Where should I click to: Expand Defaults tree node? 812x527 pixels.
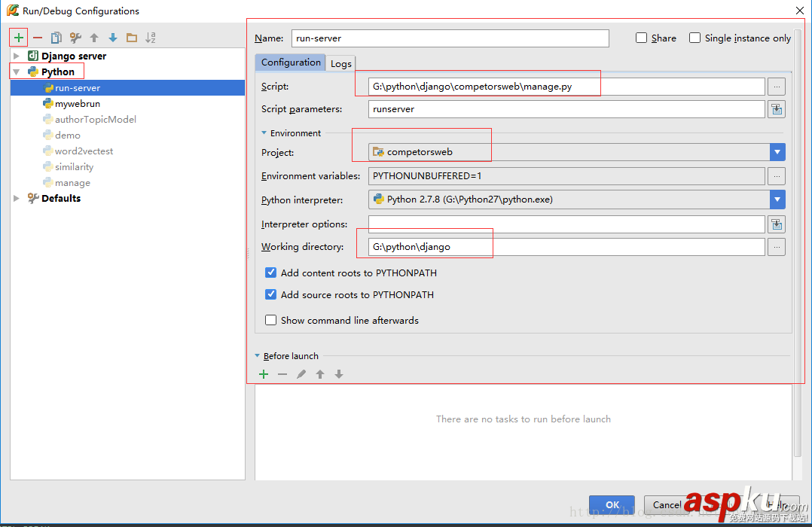click(x=17, y=198)
